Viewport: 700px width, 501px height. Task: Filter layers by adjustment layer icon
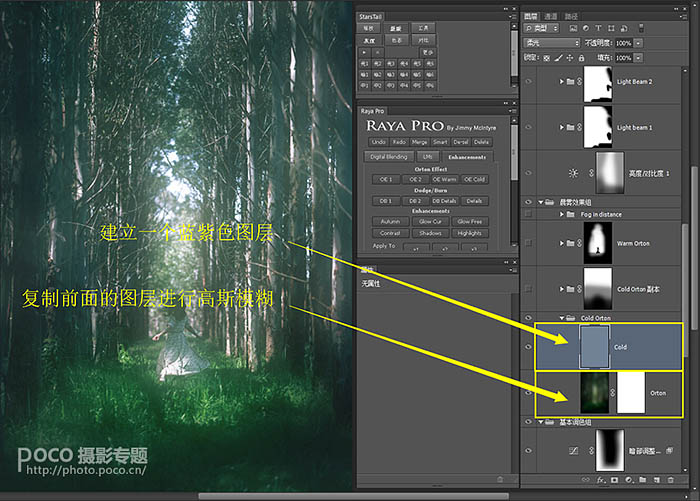pyautogui.click(x=586, y=28)
